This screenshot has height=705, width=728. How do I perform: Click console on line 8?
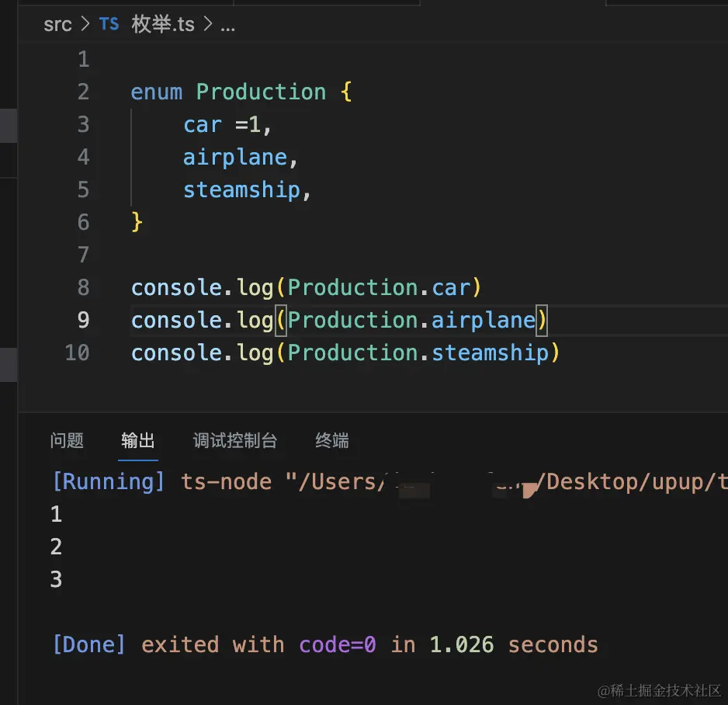click(176, 287)
